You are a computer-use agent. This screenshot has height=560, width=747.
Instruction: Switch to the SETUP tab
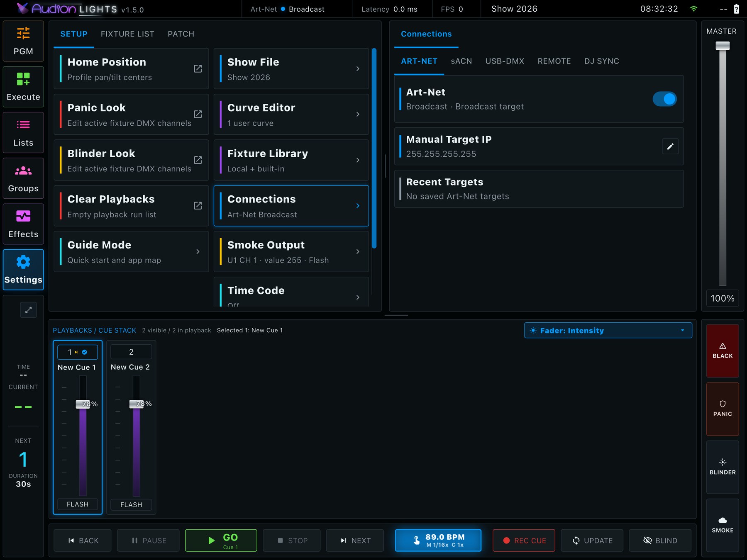point(74,34)
